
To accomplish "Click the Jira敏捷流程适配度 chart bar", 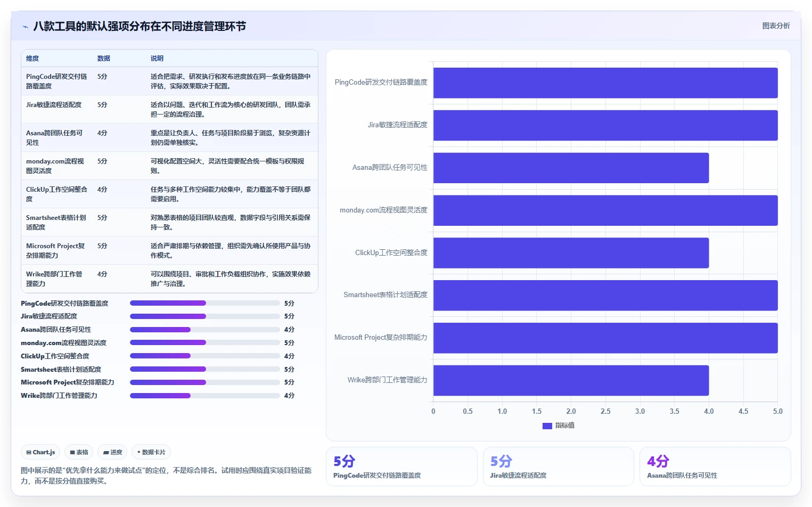I will coord(605,125).
